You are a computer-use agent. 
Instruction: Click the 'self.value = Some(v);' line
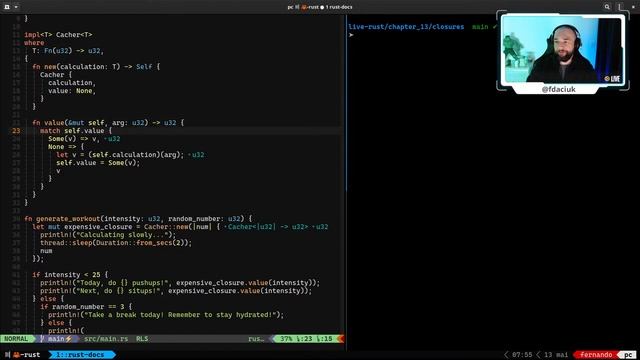98,162
